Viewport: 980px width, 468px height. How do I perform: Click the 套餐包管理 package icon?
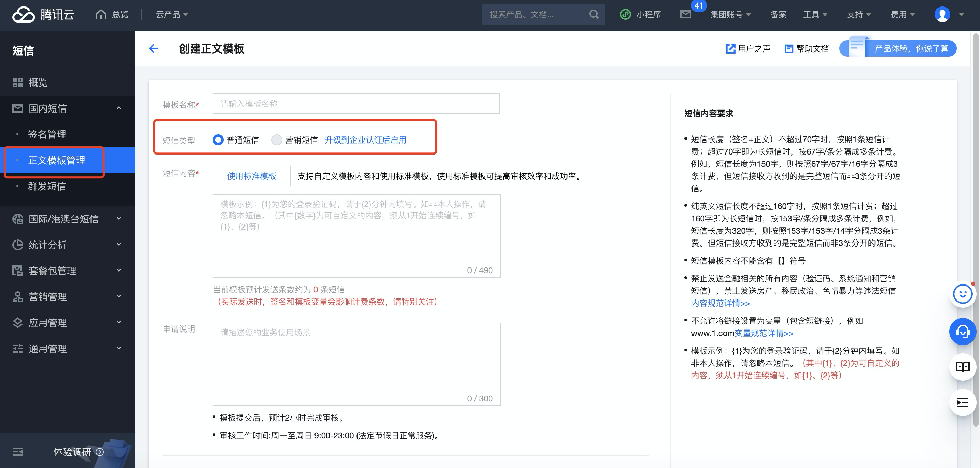(x=17, y=271)
